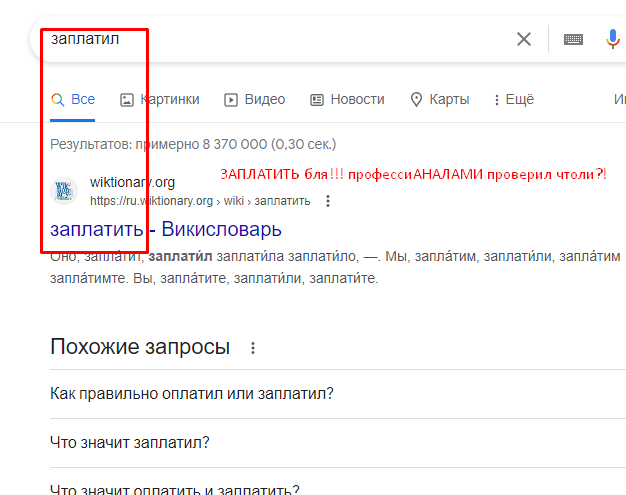Open options menu beside Похожие запросы heading

point(253,348)
